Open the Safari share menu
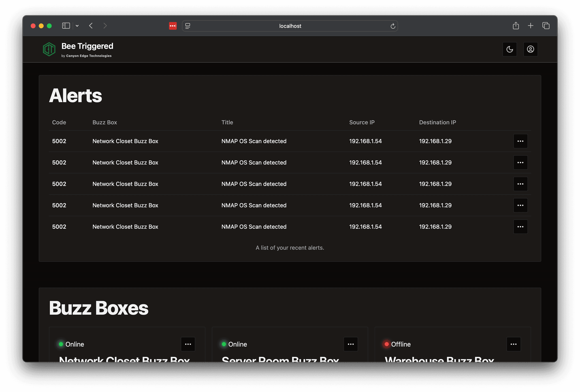 click(x=516, y=26)
